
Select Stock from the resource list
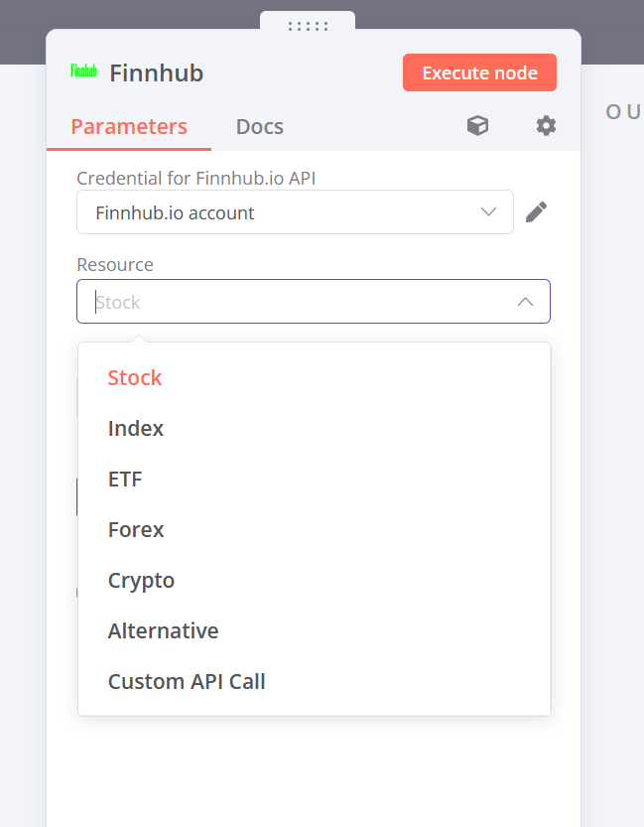coord(135,378)
